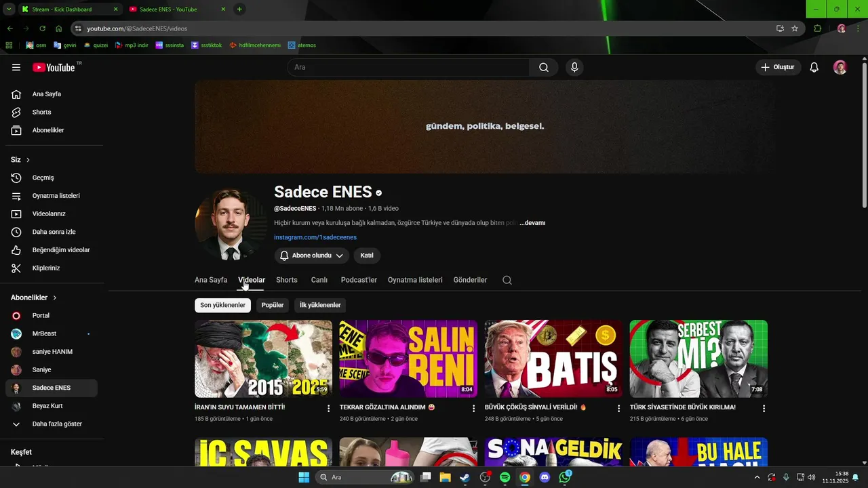The image size is (868, 488).
Task: Open options for BÜYÜK ÇÖKÜŞ SİNYALİ VERİLDİ video
Action: [x=619, y=409]
